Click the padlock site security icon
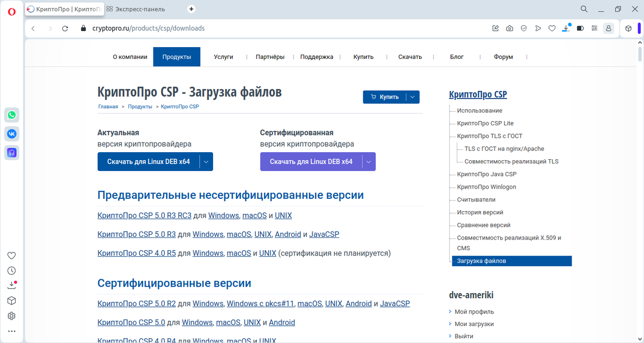The image size is (644, 343). point(83,28)
